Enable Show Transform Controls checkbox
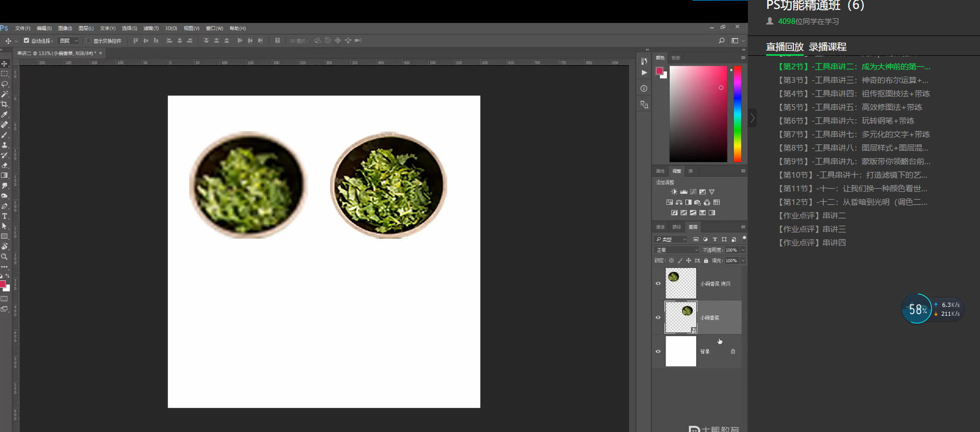 point(89,41)
